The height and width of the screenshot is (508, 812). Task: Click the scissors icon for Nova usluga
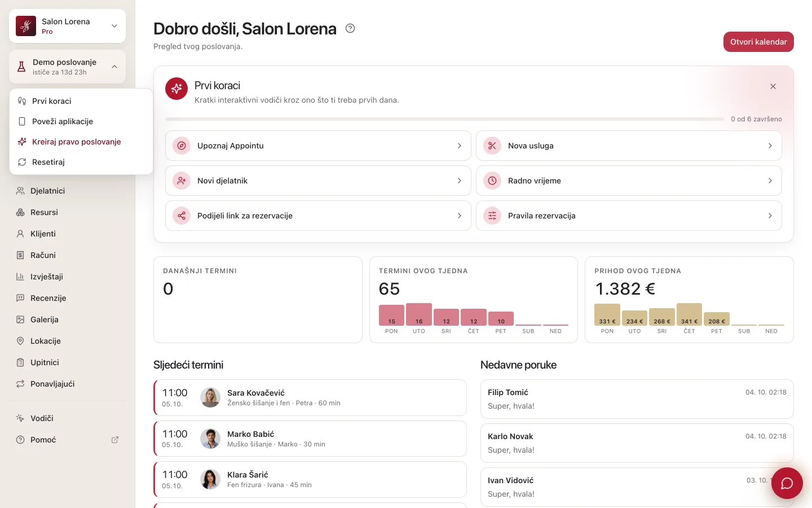coord(492,146)
